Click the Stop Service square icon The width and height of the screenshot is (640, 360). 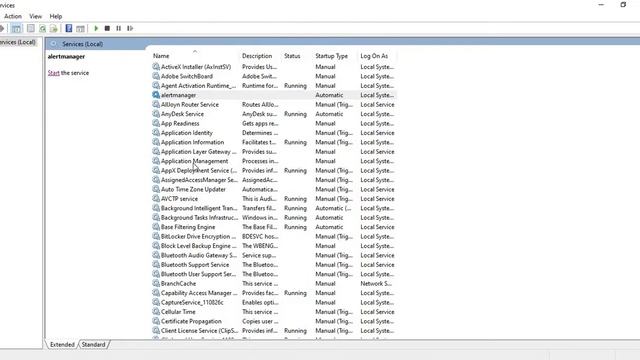tap(107, 28)
